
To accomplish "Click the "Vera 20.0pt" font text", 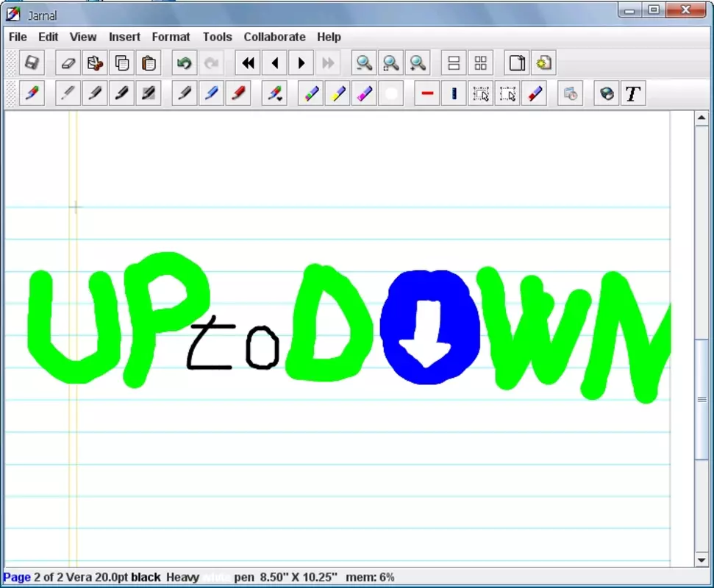I will (97, 577).
